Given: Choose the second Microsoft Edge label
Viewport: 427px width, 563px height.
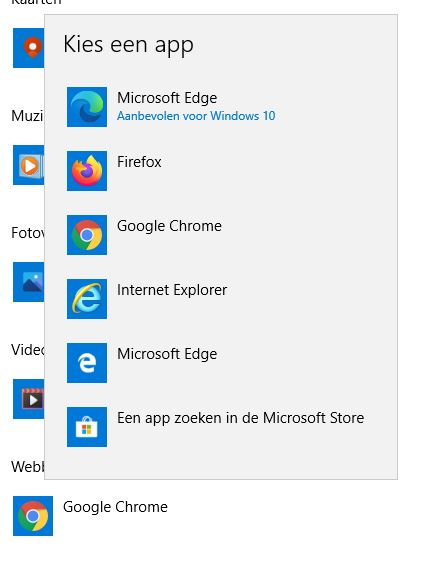Looking at the screenshot, I should [167, 354].
